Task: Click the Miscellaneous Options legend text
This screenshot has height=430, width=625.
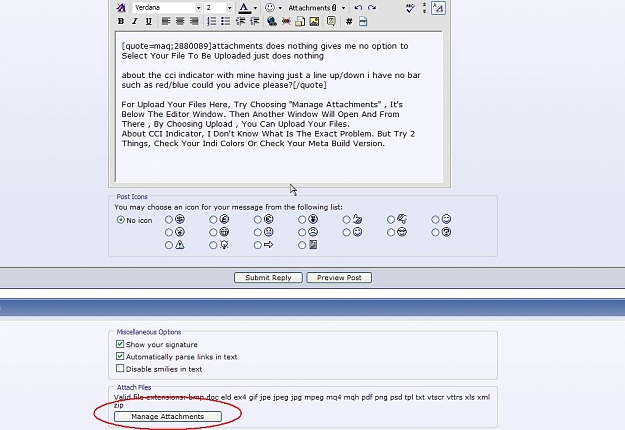Action: [x=149, y=332]
